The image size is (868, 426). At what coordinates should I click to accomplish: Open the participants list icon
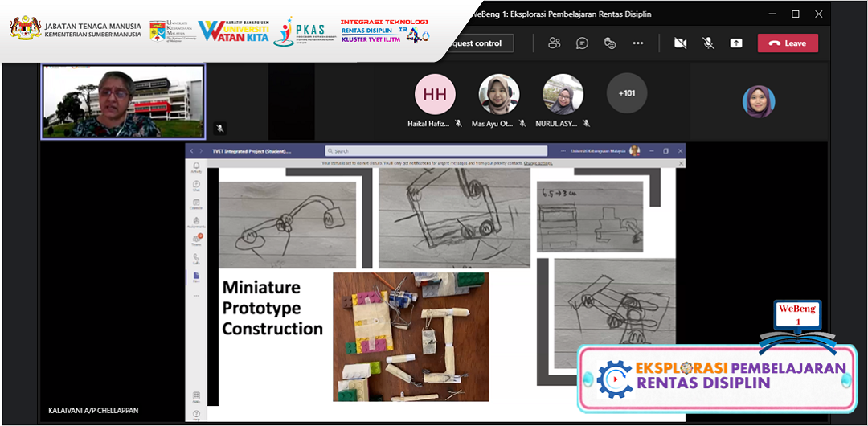pos(554,43)
